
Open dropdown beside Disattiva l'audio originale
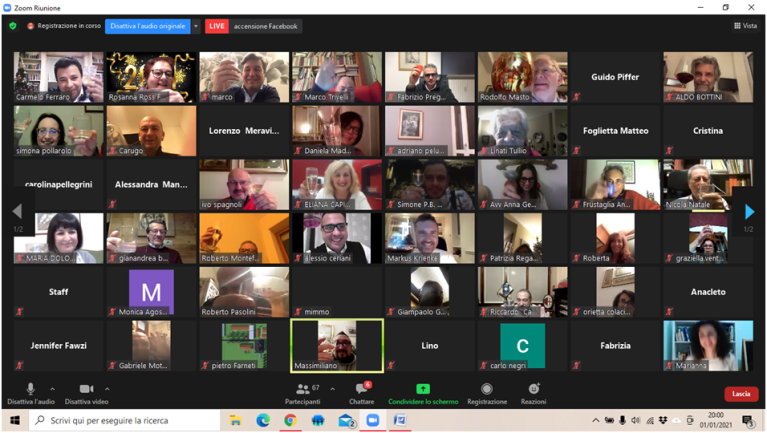pyautogui.click(x=196, y=26)
